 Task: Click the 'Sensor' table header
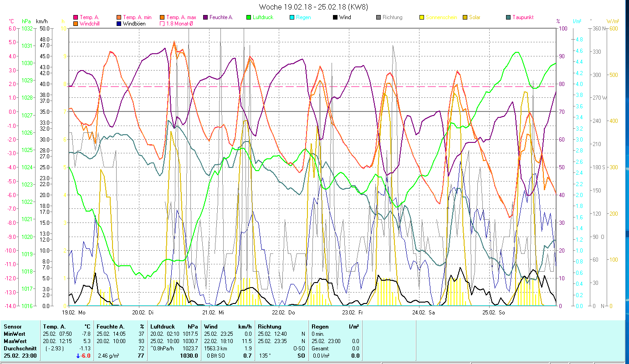tap(12, 327)
